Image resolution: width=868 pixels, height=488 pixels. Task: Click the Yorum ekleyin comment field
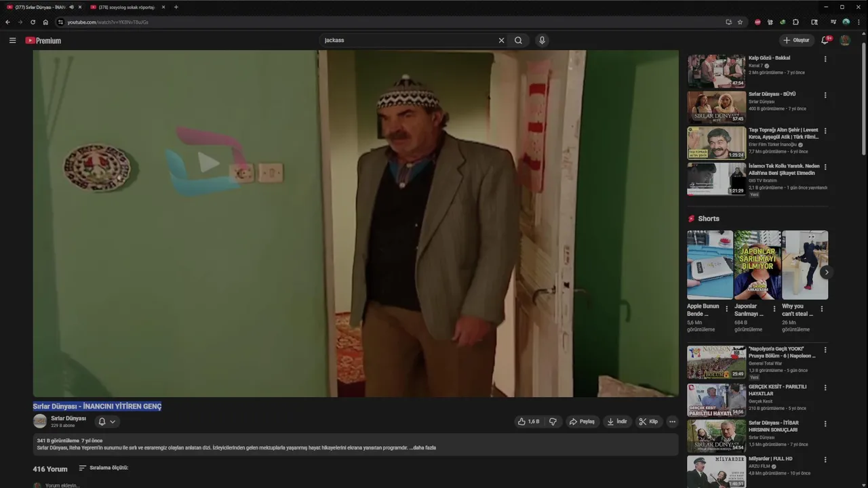pyautogui.click(x=62, y=485)
